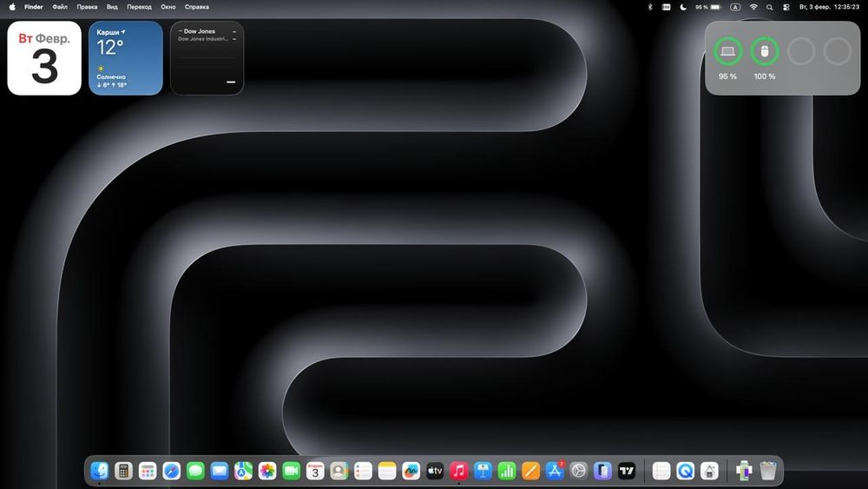The height and width of the screenshot is (489, 868).
Task: Open the App Store in the Dock
Action: click(x=555, y=471)
